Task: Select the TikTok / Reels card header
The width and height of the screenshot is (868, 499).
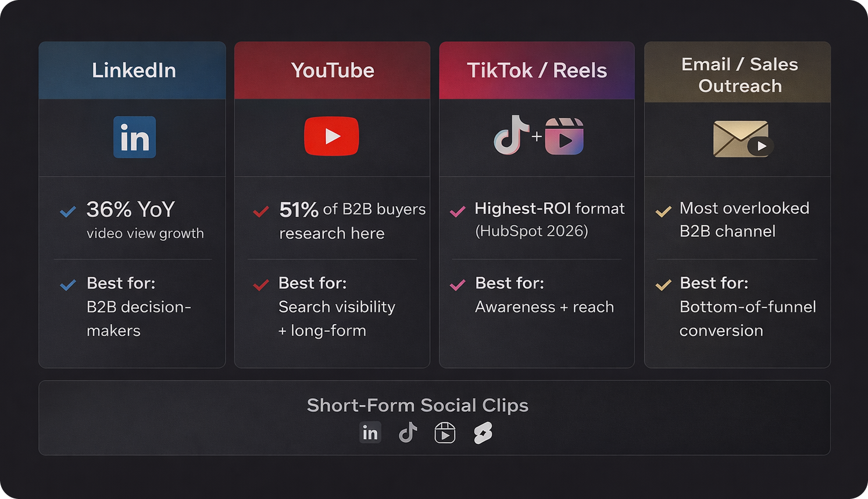Action: (537, 70)
